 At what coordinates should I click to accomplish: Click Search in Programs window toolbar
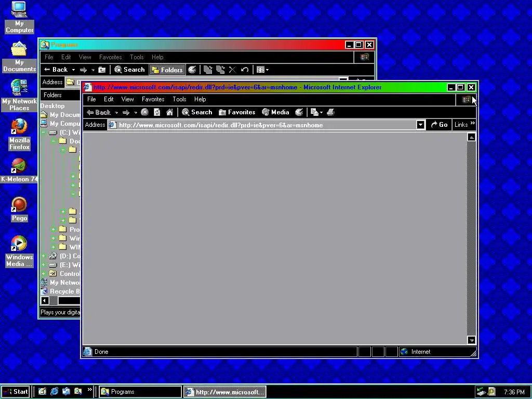click(x=129, y=70)
